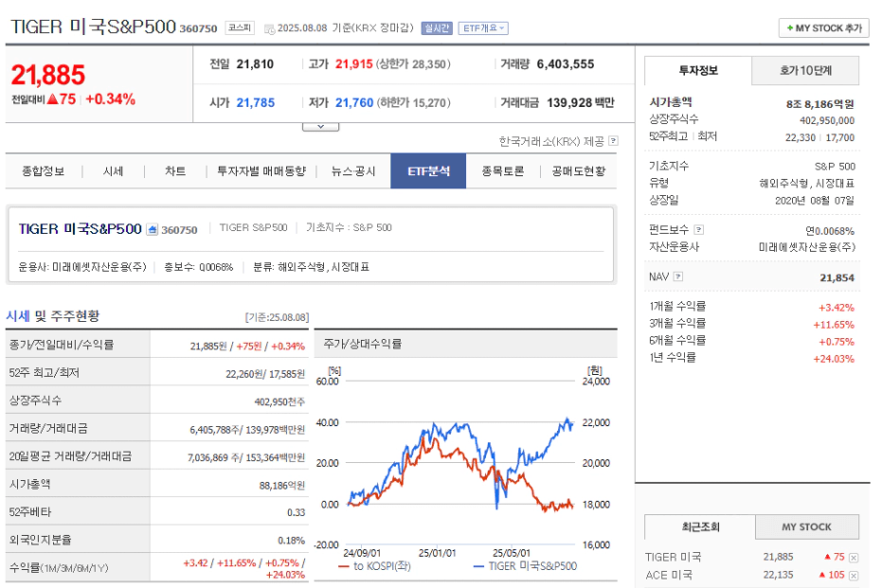Open the 종합정보 tab
The image size is (882, 588).
click(x=44, y=170)
